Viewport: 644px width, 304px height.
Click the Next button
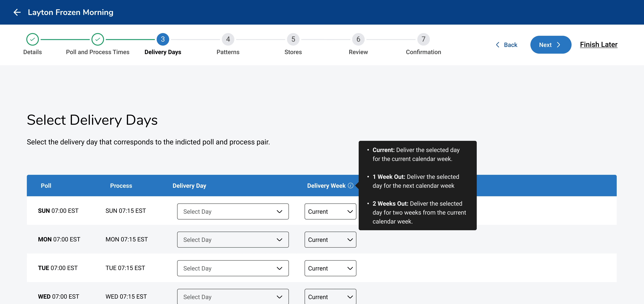tap(551, 45)
